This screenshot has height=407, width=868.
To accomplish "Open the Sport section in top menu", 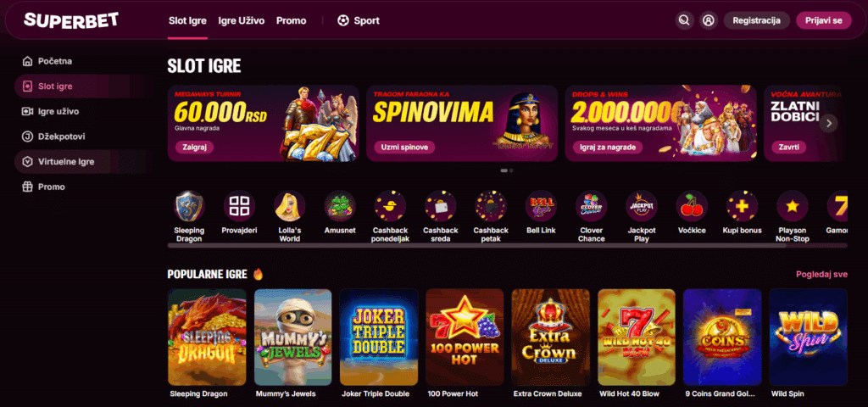I will point(359,20).
